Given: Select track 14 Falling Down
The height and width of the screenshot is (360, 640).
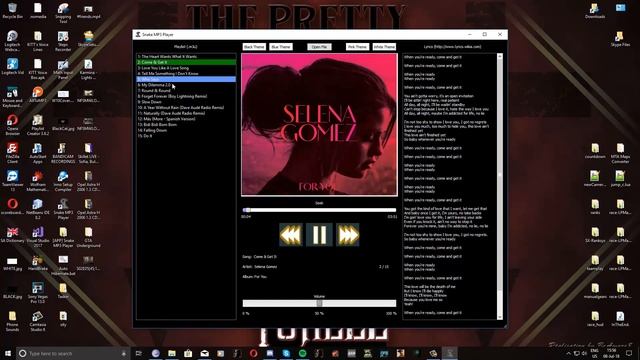Looking at the screenshot, I should 186,130.
